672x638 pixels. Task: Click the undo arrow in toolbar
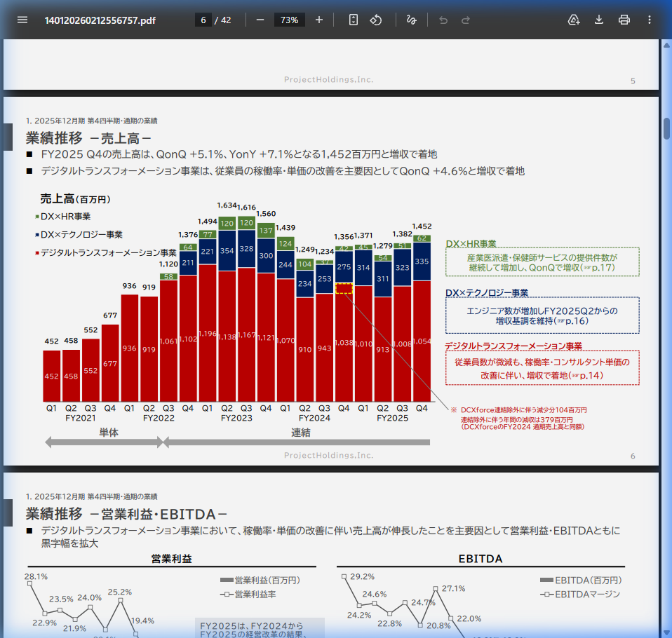pos(443,20)
